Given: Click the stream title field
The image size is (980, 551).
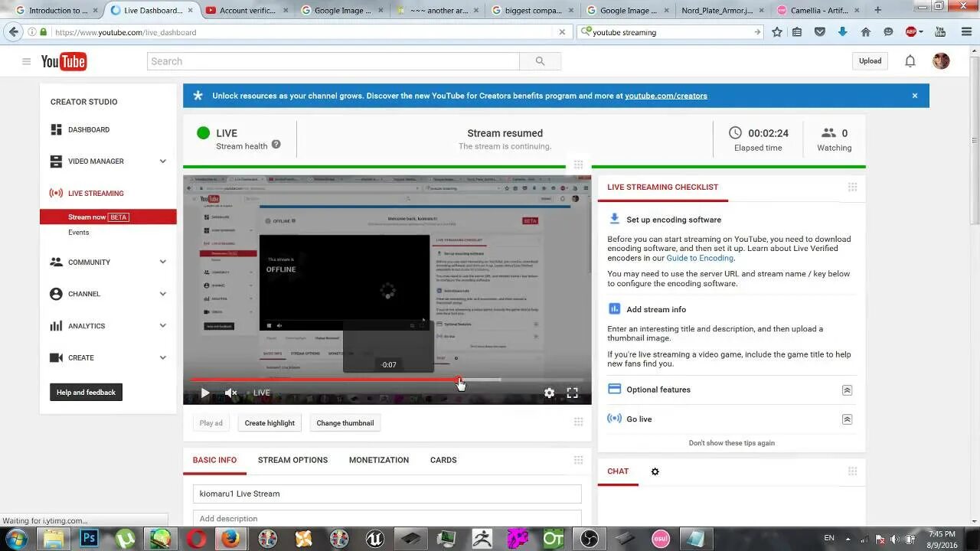Looking at the screenshot, I should click(387, 494).
